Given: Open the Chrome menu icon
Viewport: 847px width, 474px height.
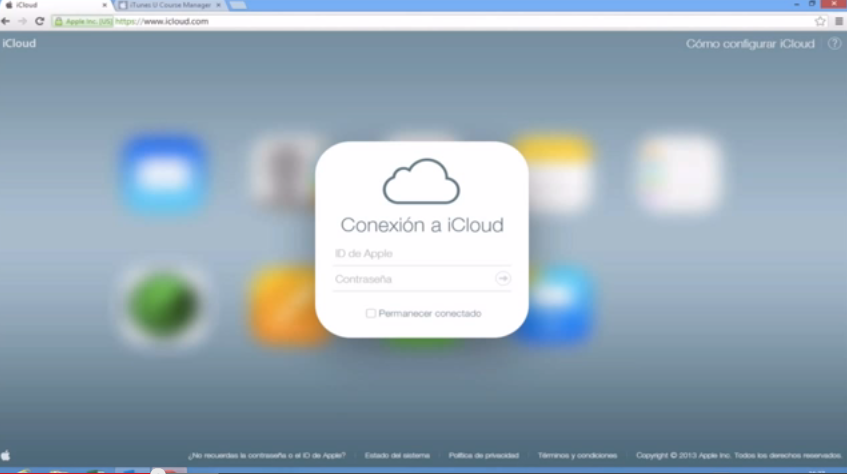Looking at the screenshot, I should tap(839, 22).
